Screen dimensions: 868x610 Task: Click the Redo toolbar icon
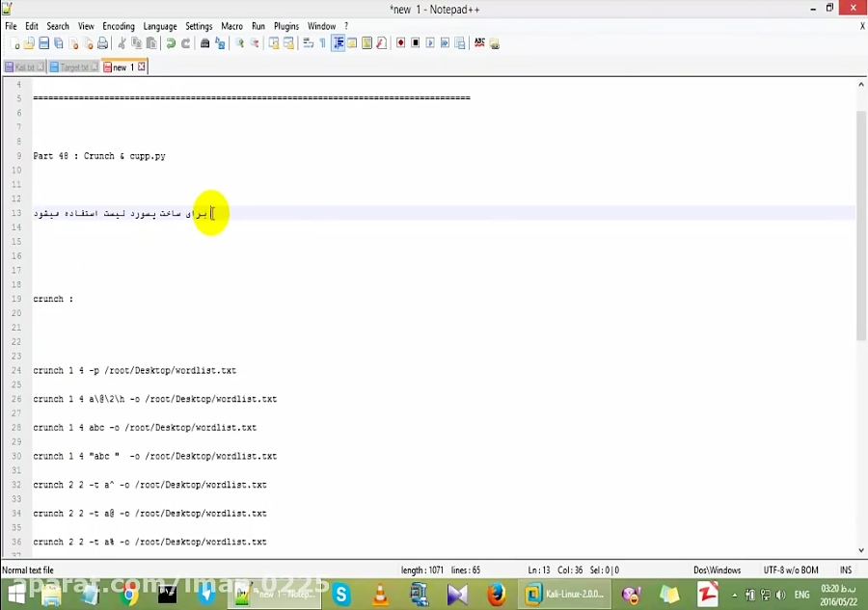click(185, 43)
